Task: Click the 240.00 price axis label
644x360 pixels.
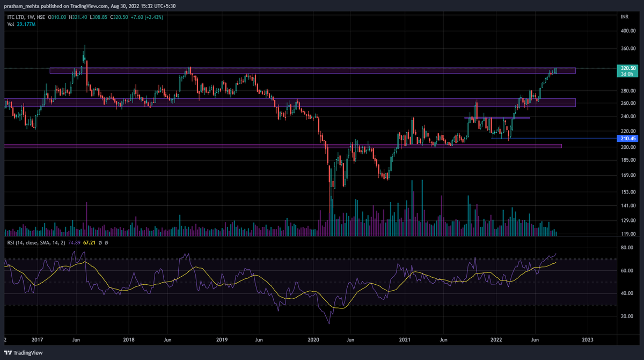Action: [628, 117]
